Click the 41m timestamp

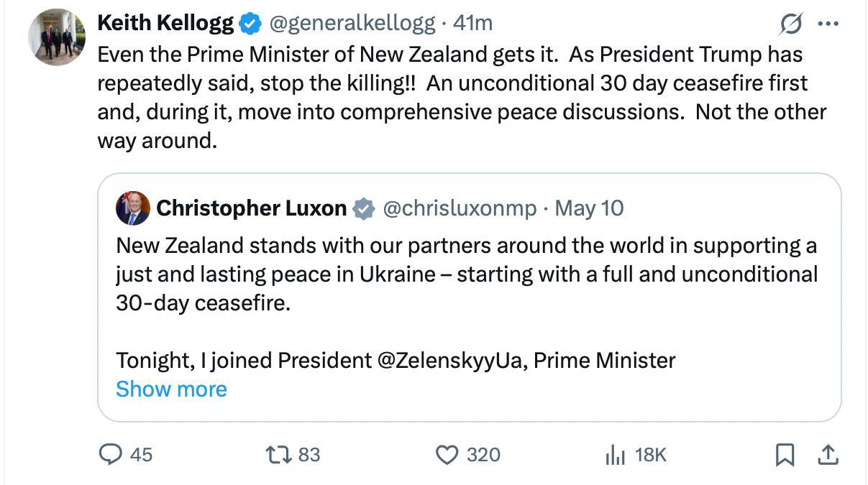472,24
